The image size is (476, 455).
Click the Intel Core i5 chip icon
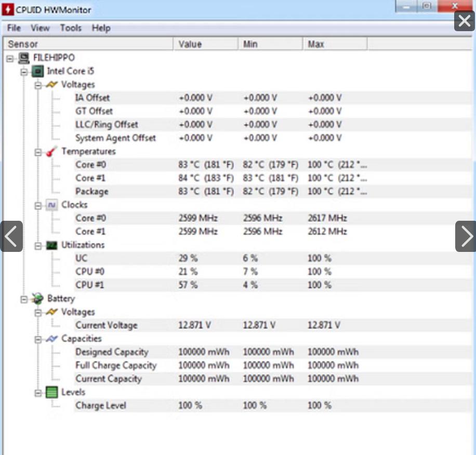[x=37, y=71]
